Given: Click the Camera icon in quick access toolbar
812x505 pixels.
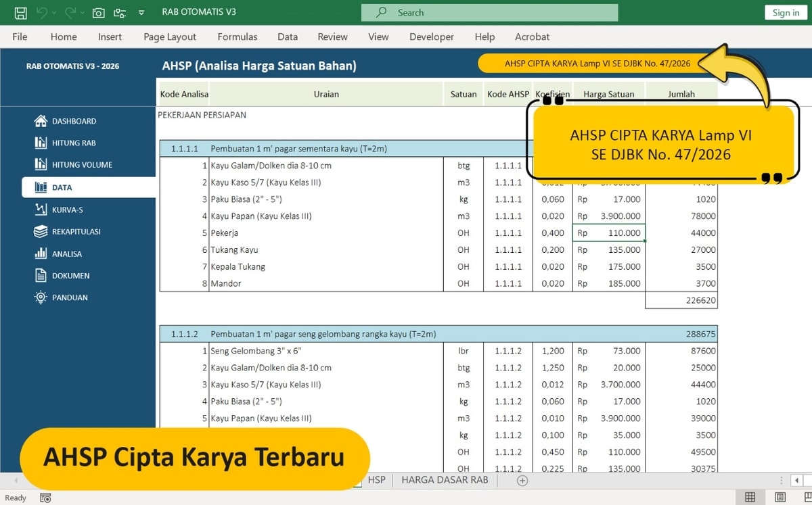Looking at the screenshot, I should 98,12.
